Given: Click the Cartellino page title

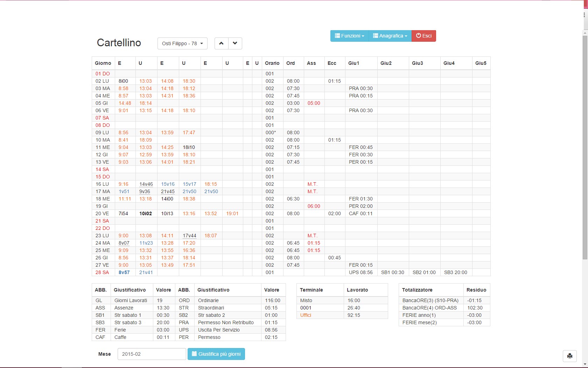Looking at the screenshot, I should [119, 43].
